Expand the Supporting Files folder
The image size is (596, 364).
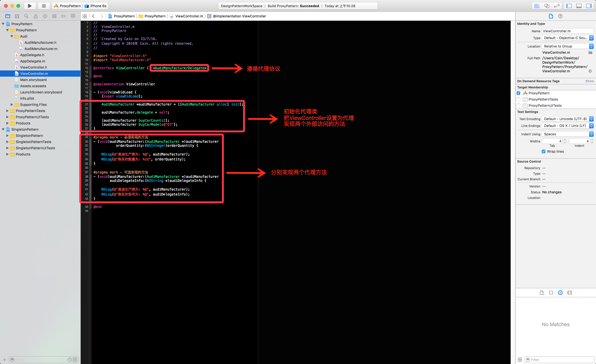point(12,104)
